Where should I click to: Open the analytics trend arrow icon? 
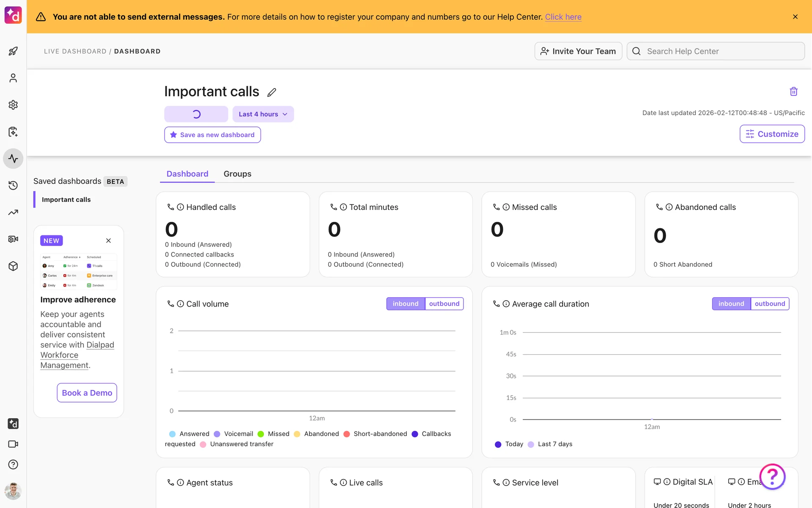13,213
